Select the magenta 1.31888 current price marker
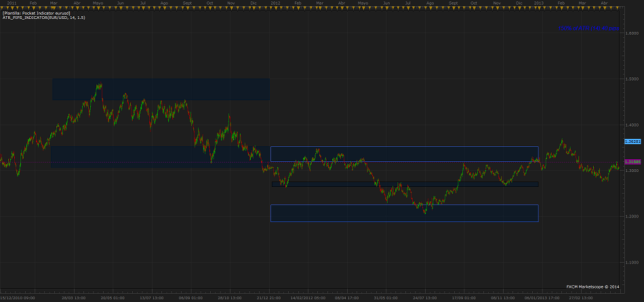Viewport: 644px width, 302px height. (632, 162)
